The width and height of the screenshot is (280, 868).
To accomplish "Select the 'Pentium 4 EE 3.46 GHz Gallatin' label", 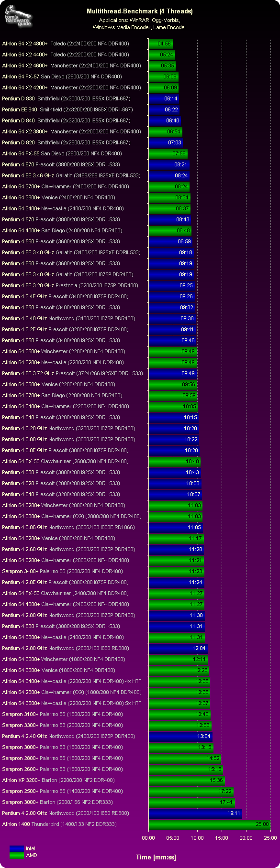I will pyautogui.click(x=72, y=175).
